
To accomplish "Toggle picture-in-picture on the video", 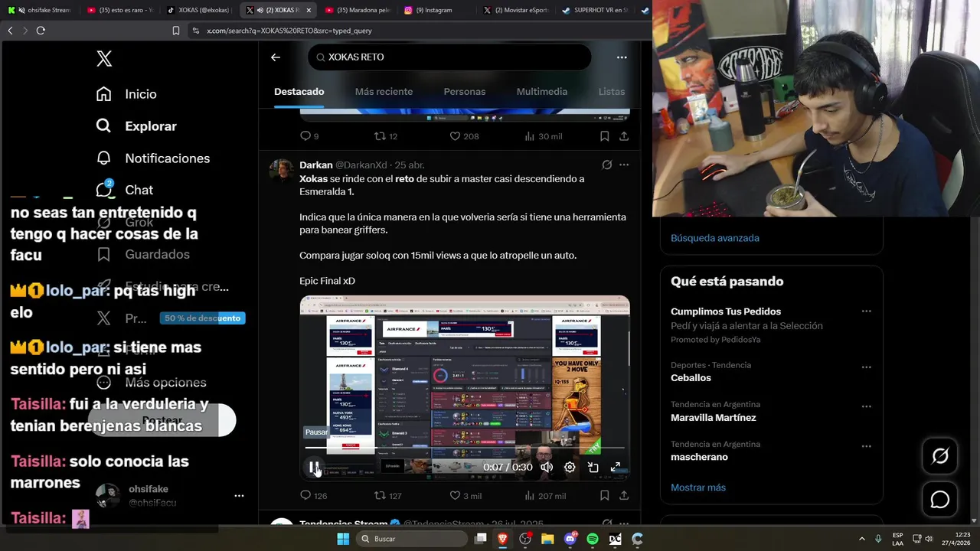I will point(593,467).
